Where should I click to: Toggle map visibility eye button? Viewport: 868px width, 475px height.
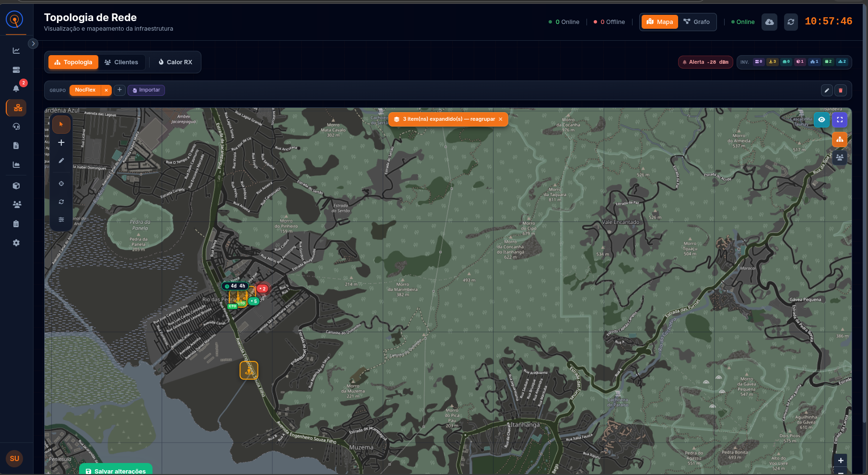821,120
